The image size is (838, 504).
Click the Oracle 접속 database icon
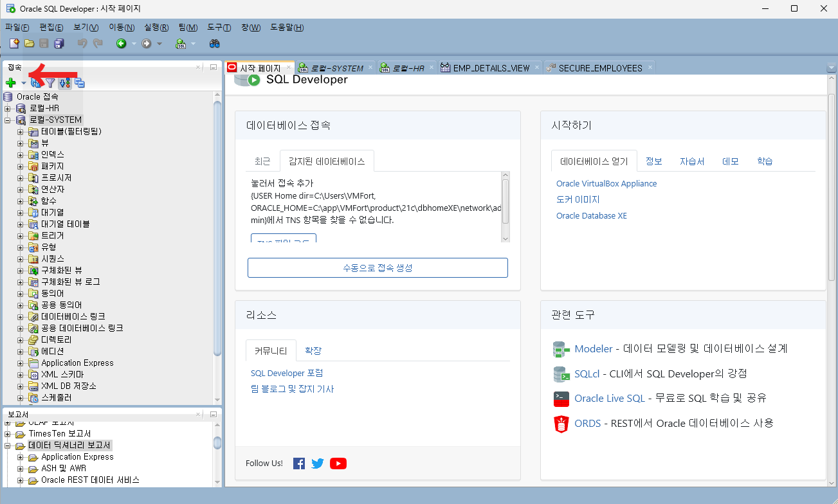(8, 96)
